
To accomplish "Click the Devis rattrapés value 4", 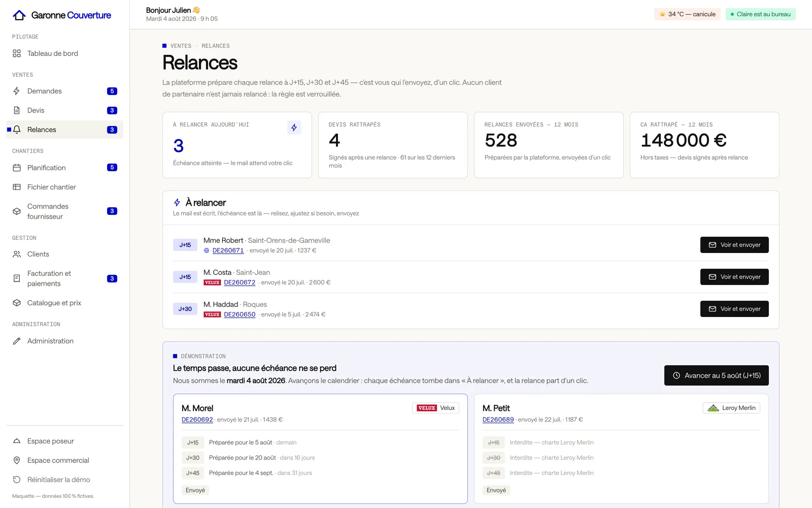I will [334, 140].
